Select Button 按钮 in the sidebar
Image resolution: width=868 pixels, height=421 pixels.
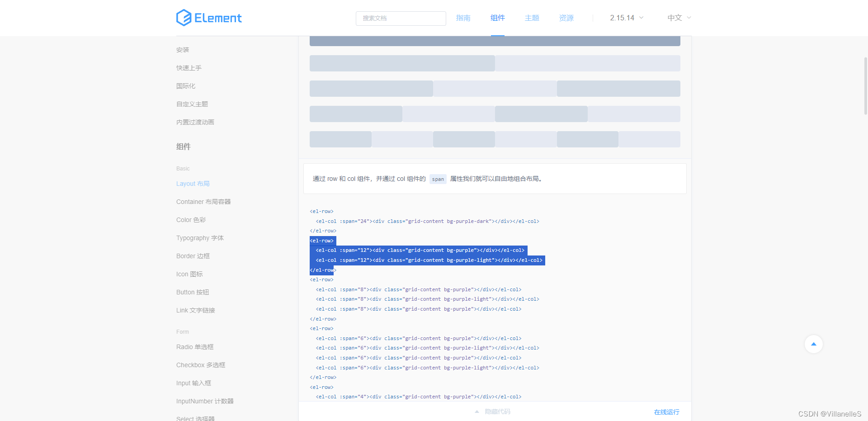pos(193,292)
